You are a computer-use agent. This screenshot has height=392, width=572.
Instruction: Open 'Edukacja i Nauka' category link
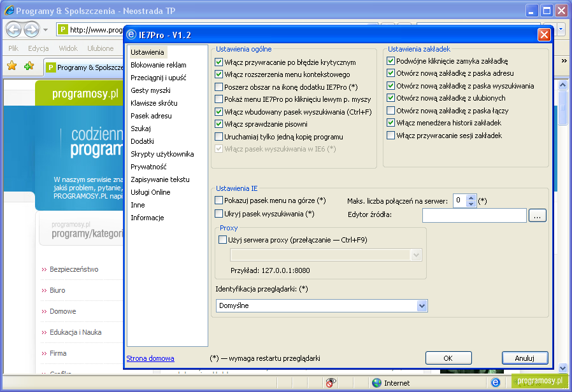coord(76,332)
